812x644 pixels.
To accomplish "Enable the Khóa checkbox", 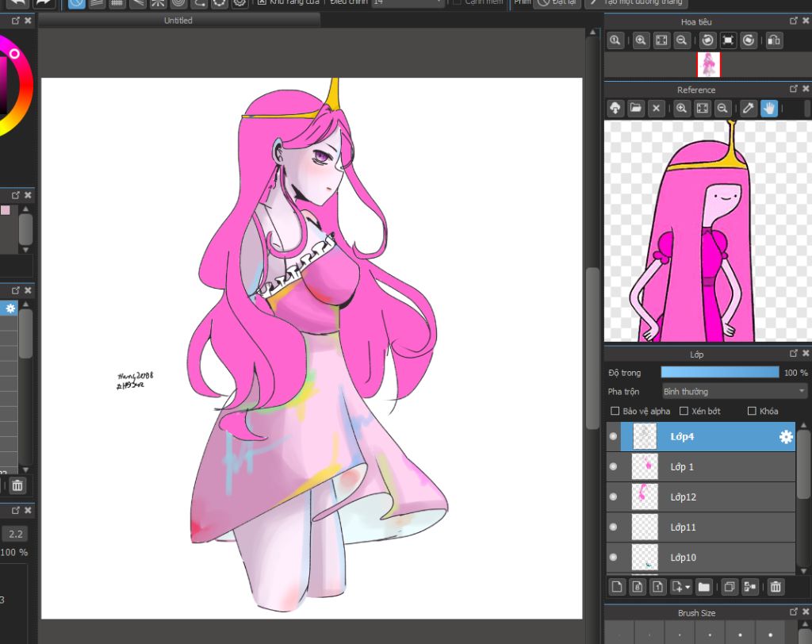I will coord(752,411).
